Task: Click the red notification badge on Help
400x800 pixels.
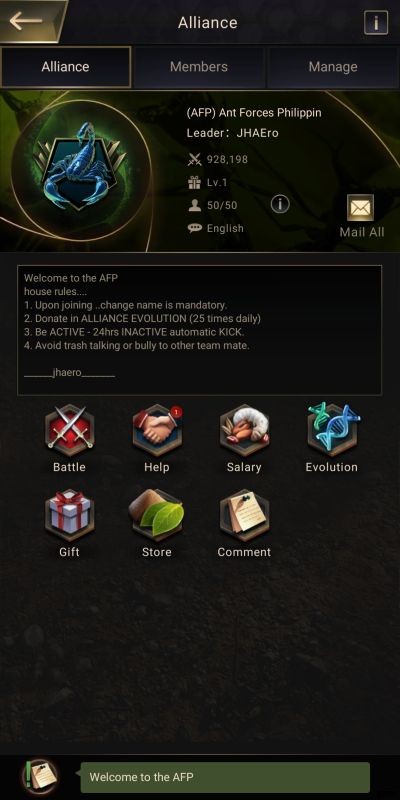Action: [176, 411]
